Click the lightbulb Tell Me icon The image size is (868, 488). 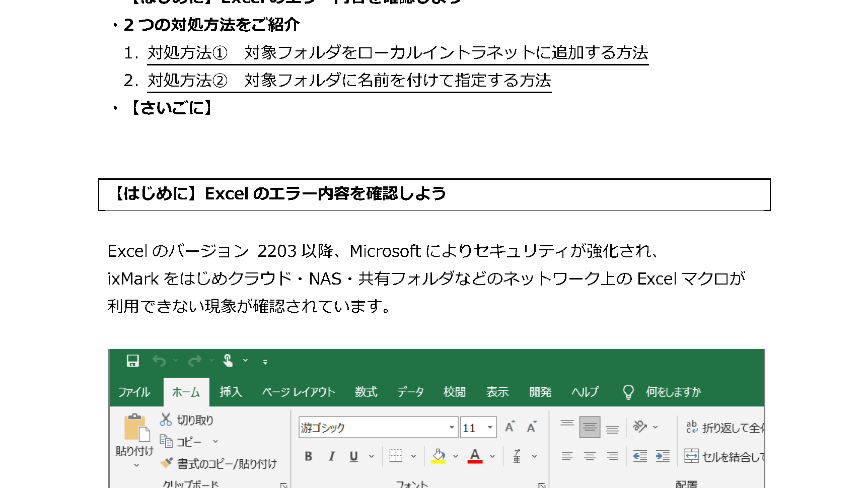[x=628, y=392]
